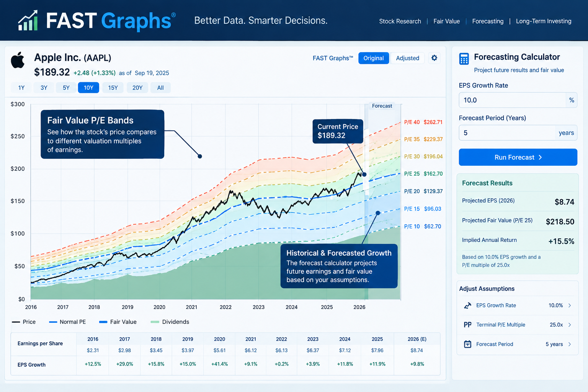Toggle the Fair Value legend entry
Screen dimensions: 588x392
tap(118, 322)
